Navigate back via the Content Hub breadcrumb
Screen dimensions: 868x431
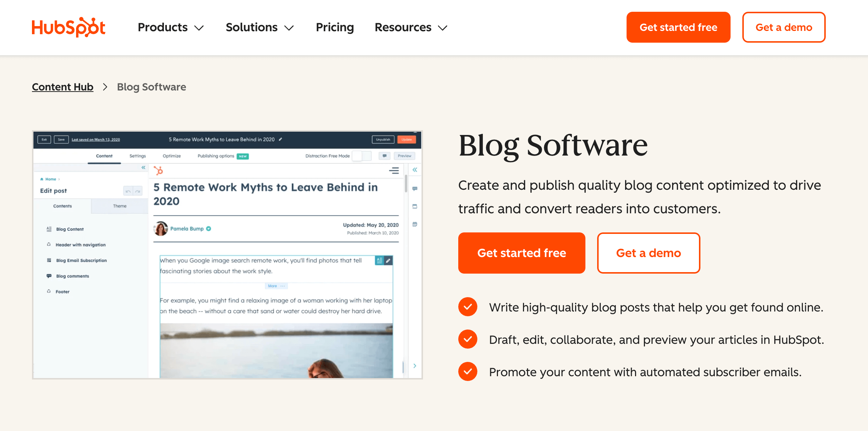[x=62, y=87]
